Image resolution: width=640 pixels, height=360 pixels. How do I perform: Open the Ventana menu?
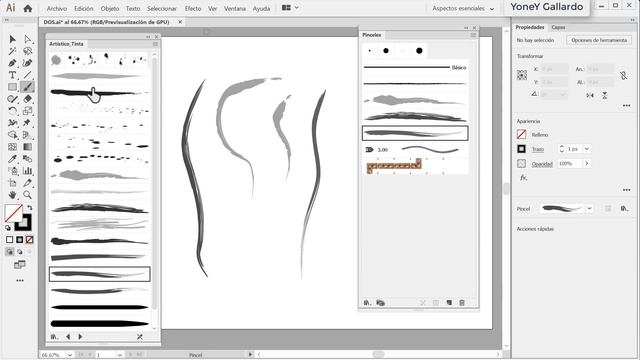[x=235, y=8]
